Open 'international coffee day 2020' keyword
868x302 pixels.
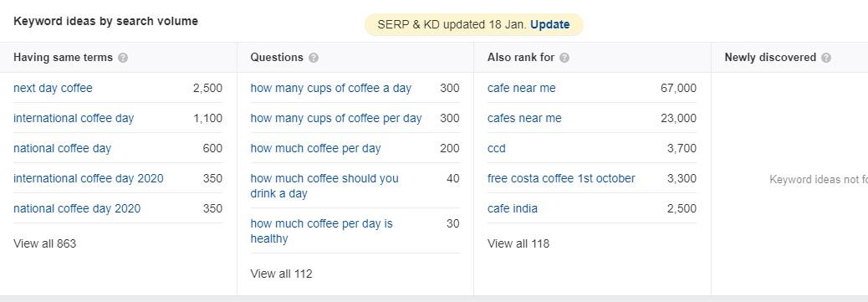point(89,178)
